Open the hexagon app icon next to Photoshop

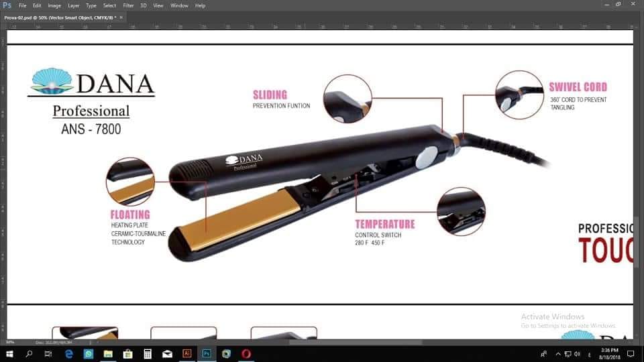coord(226,354)
